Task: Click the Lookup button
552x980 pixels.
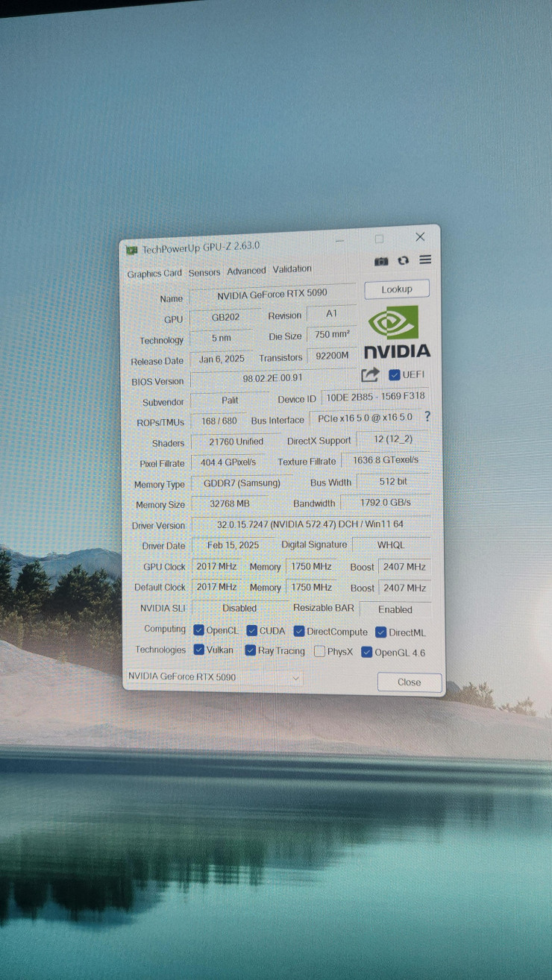Action: point(397,289)
